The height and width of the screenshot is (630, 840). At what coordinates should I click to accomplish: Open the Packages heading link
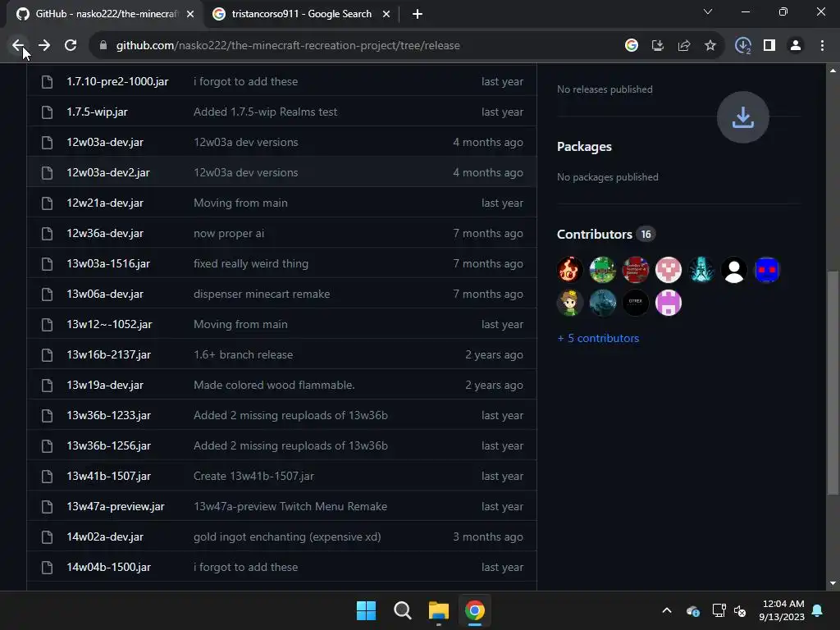point(584,147)
